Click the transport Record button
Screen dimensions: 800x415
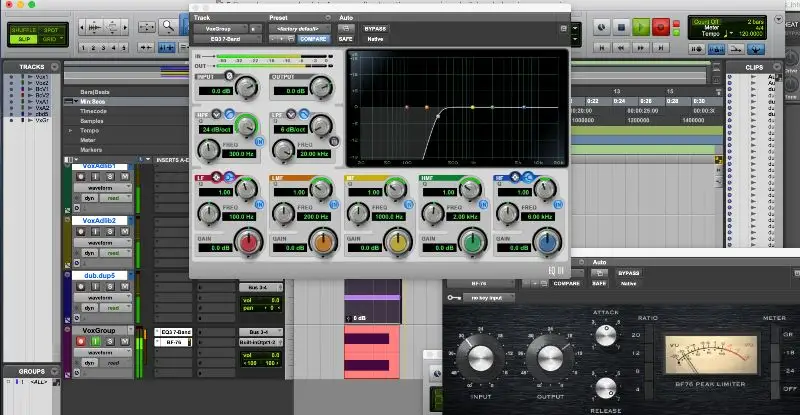661,27
